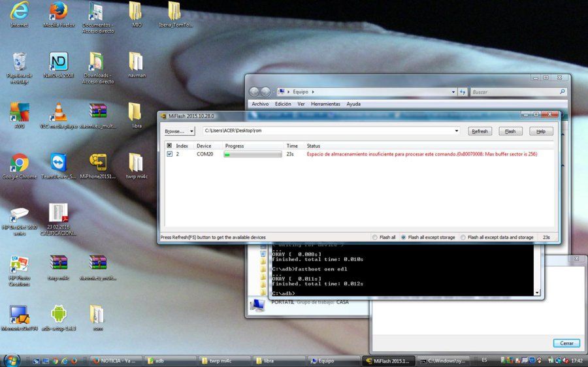Screen dimensions: 588x367
Task: Open Downloads - Acceso directo shortcut
Action: (x=97, y=68)
